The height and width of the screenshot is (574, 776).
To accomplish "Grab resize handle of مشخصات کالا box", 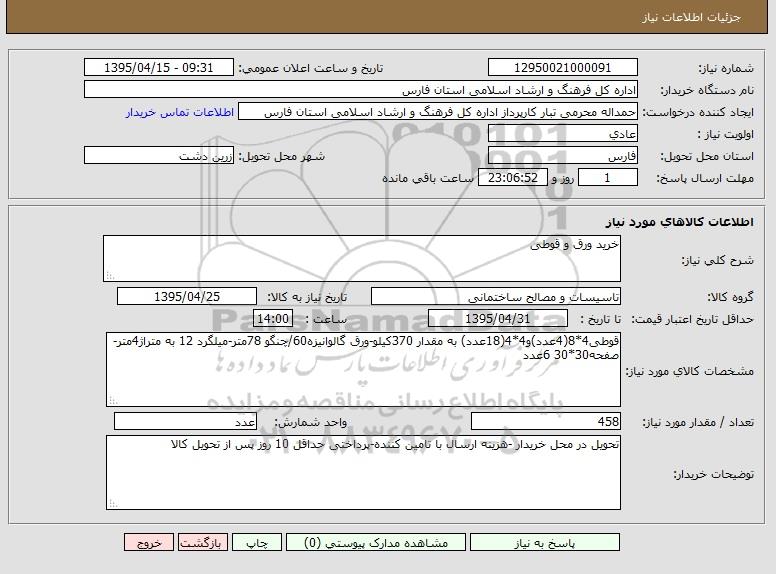I will pos(113,401).
